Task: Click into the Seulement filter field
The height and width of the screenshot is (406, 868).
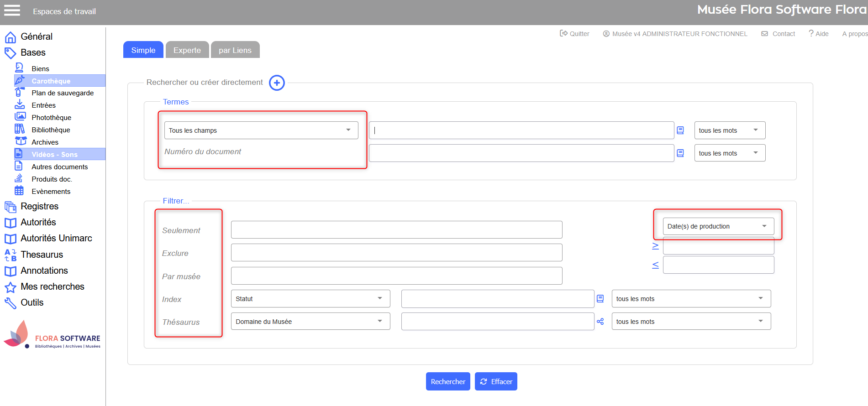Action: point(396,230)
